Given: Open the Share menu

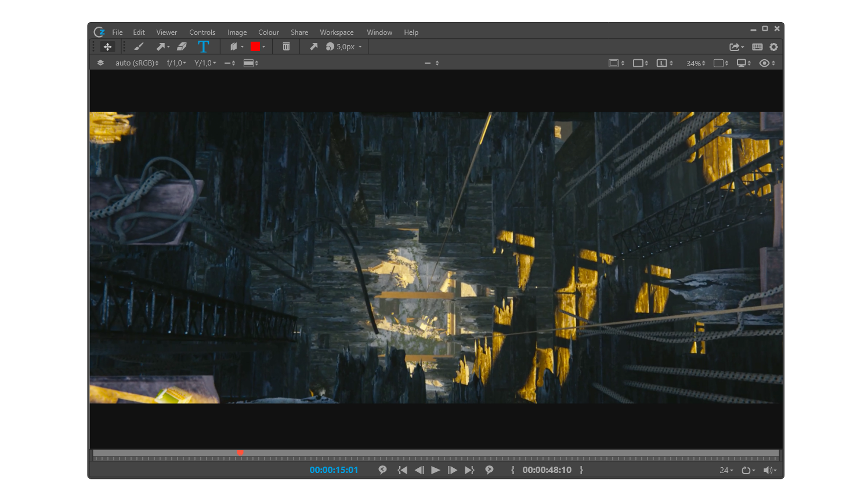Looking at the screenshot, I should click(299, 32).
